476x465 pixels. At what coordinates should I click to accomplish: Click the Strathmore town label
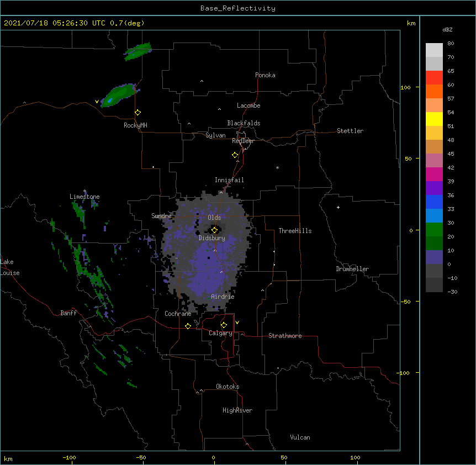[285, 336]
